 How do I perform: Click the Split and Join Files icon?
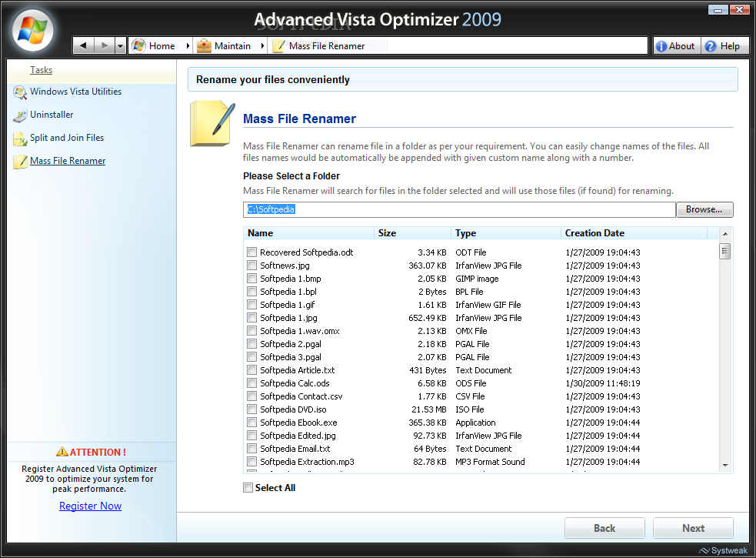point(20,139)
